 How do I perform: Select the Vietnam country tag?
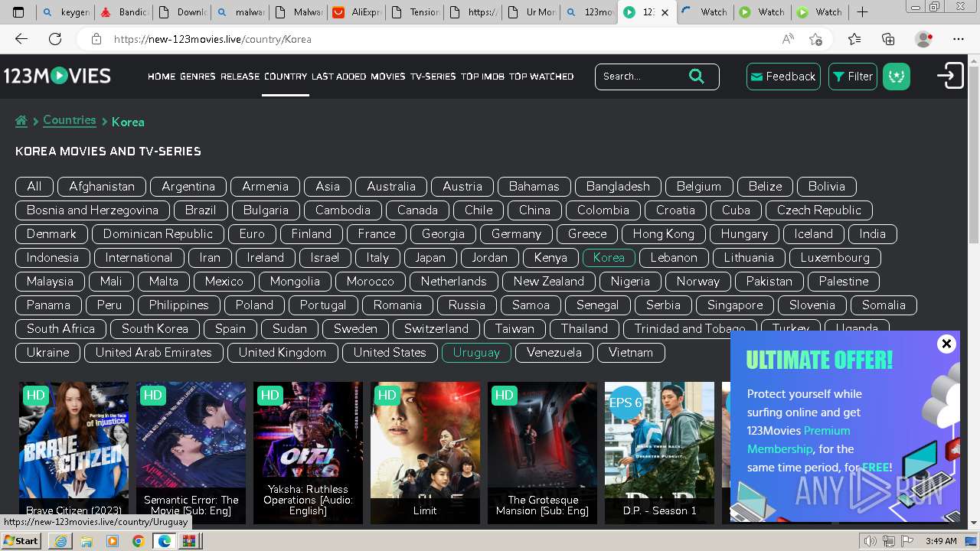631,352
